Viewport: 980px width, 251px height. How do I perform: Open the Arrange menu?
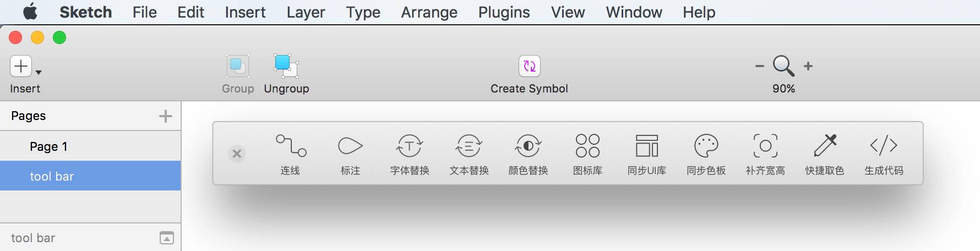pos(429,12)
